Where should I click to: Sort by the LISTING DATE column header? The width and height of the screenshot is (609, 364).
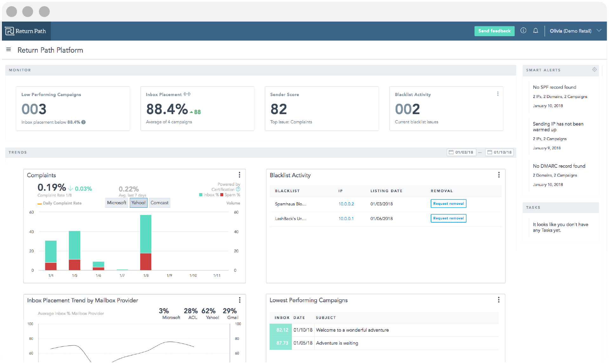click(x=386, y=191)
